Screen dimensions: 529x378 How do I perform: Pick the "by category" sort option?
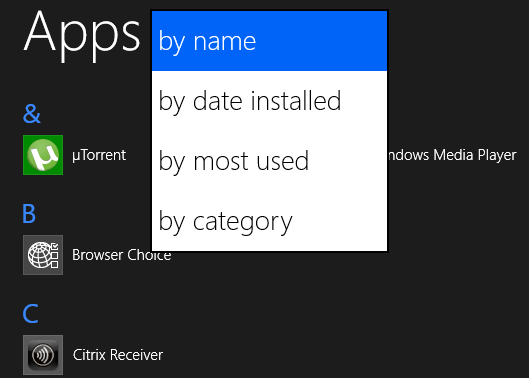click(x=269, y=221)
